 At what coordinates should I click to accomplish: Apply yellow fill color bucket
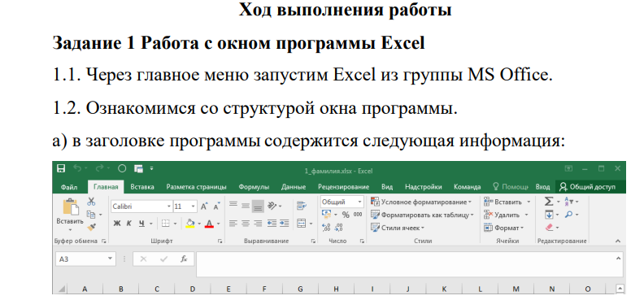pyautogui.click(x=189, y=224)
